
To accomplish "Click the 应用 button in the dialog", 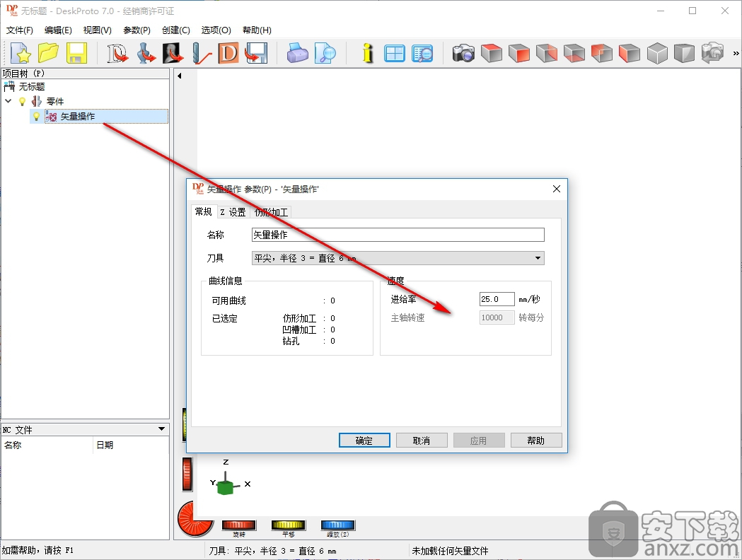I will pos(479,441).
